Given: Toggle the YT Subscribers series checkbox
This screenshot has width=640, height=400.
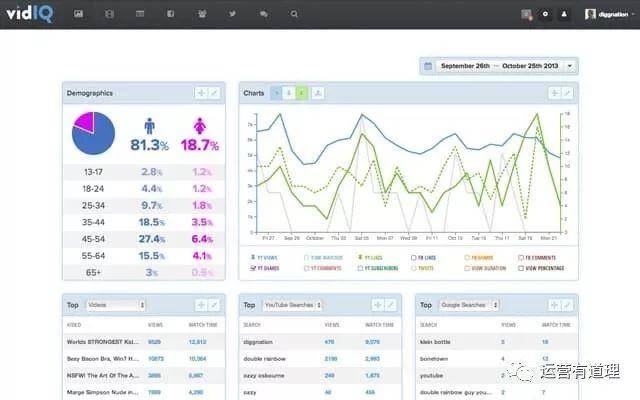Looking at the screenshot, I should [360, 268].
